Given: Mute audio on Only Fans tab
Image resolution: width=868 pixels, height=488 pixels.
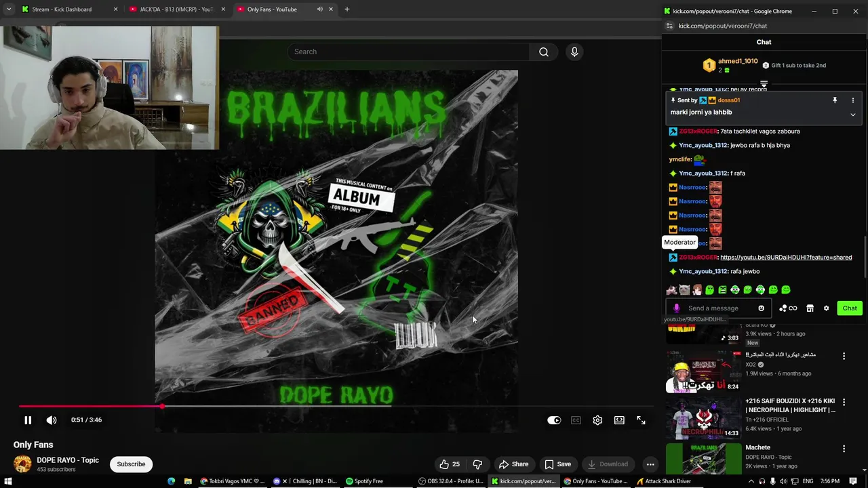Looking at the screenshot, I should pyautogui.click(x=319, y=9).
